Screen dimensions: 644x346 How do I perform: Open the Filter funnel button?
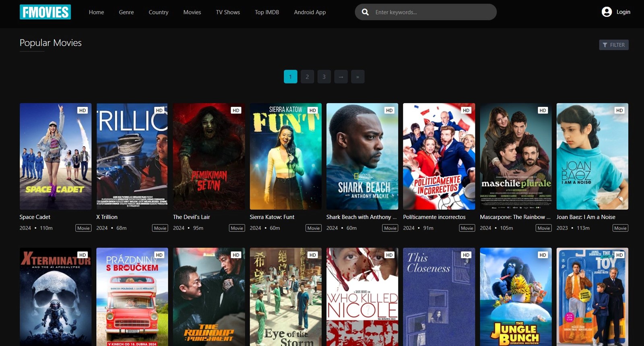[x=613, y=45]
